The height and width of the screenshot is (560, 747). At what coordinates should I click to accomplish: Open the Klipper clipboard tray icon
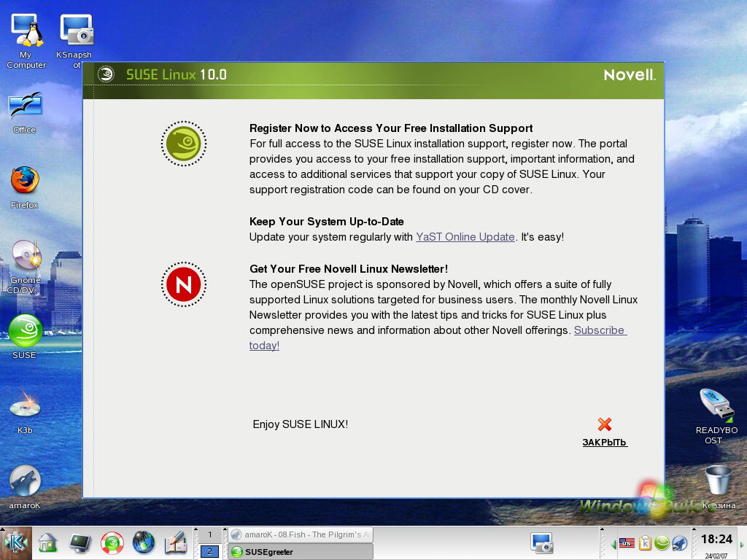pos(645,542)
